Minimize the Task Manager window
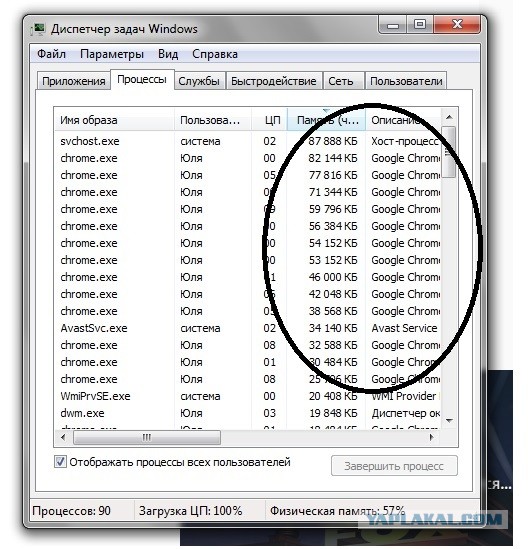This screenshot has width=528, height=549. click(x=392, y=26)
